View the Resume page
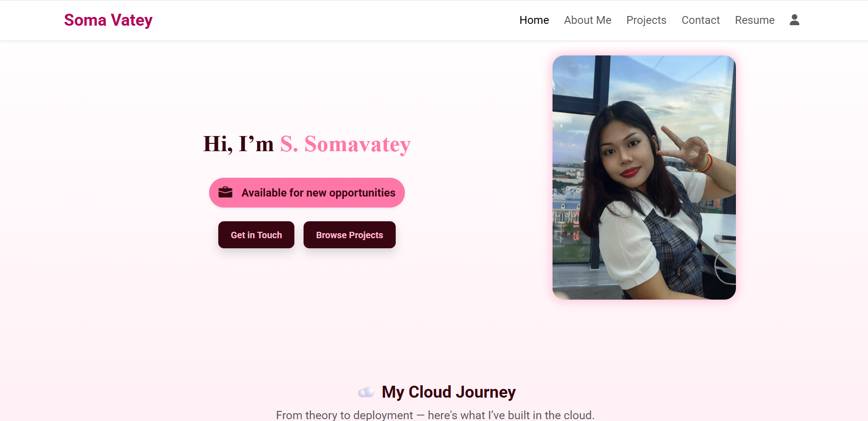 (x=754, y=20)
